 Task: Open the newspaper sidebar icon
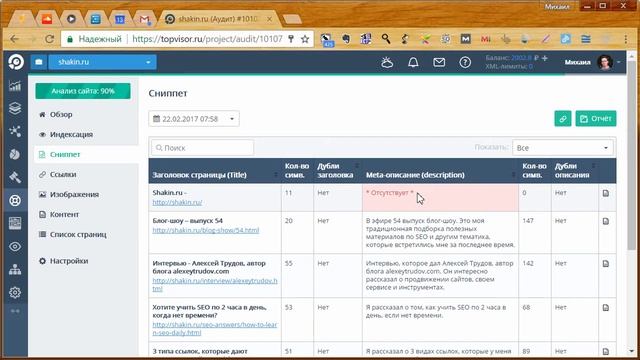[15, 223]
